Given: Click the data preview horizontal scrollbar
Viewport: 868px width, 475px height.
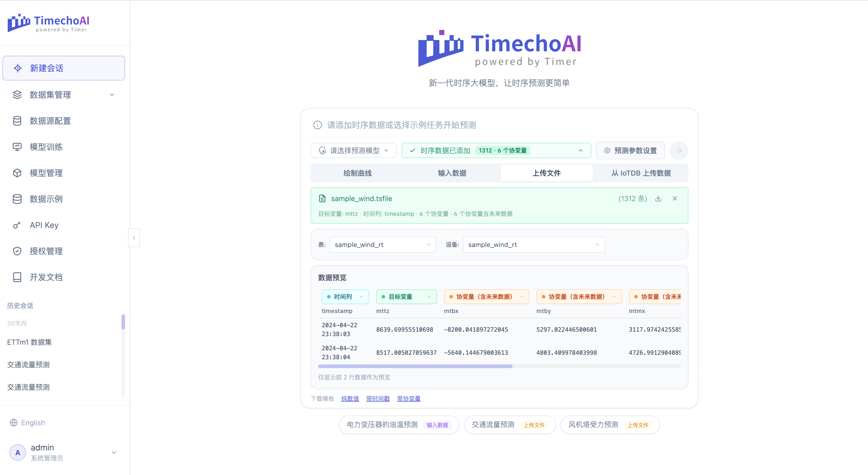Looking at the screenshot, I should pyautogui.click(x=415, y=366).
